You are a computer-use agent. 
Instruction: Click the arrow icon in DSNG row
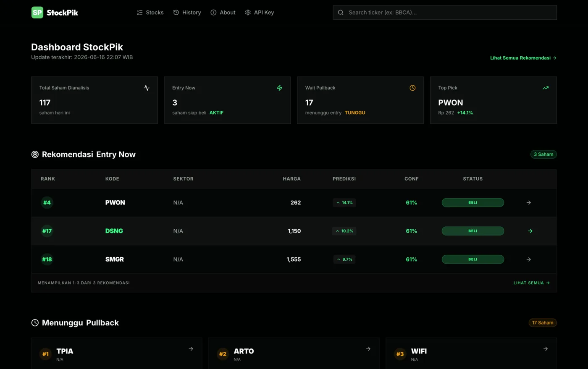530,231
